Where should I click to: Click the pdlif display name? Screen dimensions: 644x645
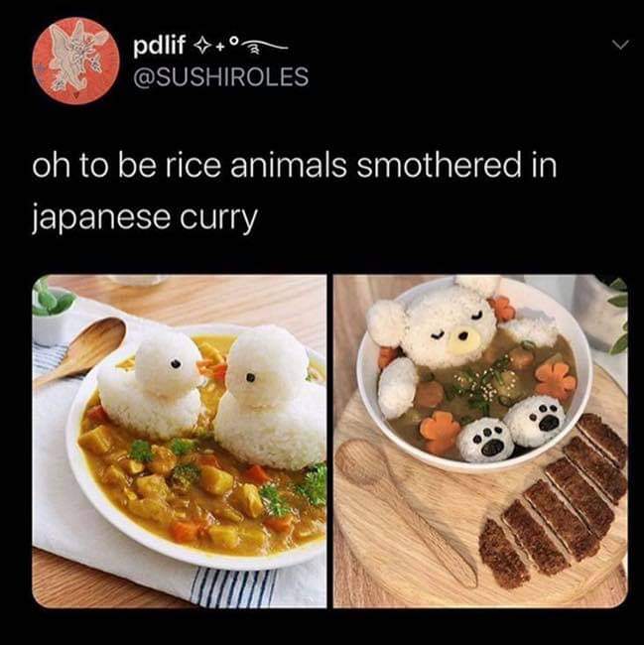(160, 45)
